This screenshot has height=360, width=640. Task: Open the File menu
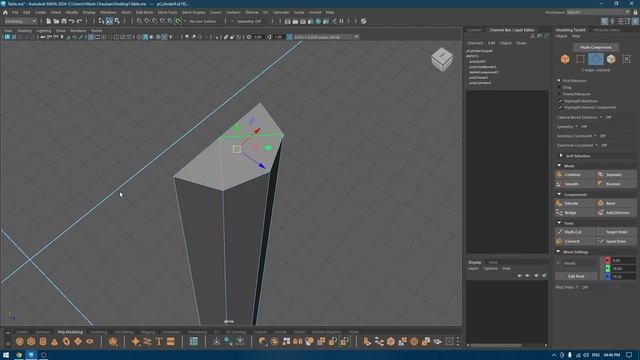pos(15,12)
